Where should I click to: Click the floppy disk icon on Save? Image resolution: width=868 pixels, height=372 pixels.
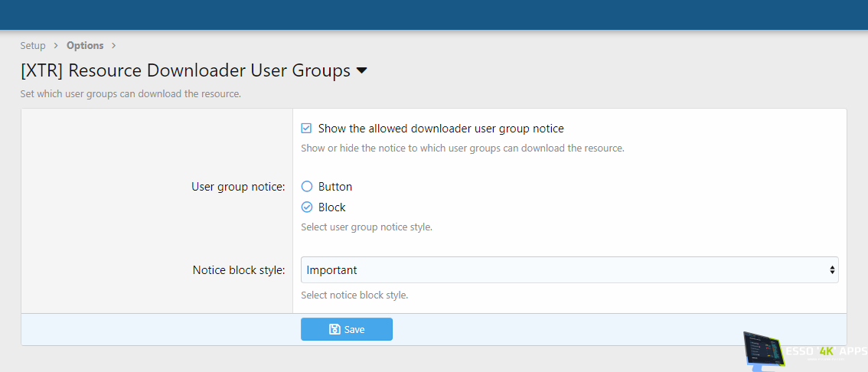coord(334,329)
